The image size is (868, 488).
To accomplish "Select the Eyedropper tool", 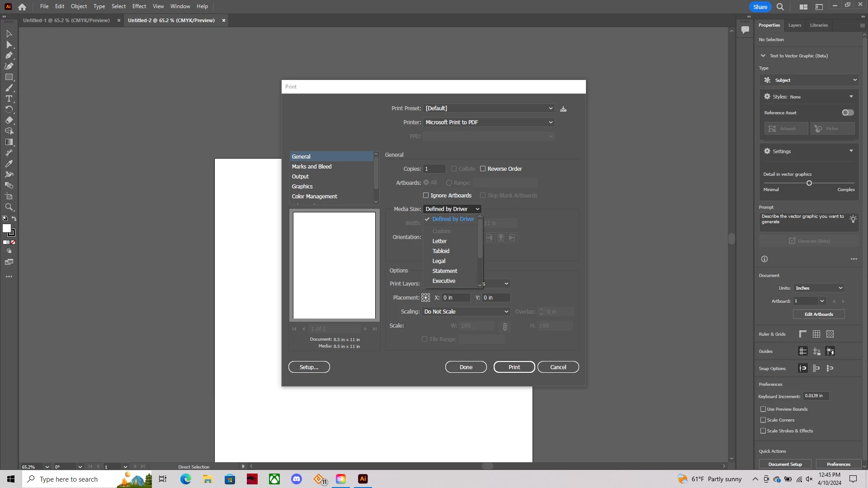I will coord(9,164).
